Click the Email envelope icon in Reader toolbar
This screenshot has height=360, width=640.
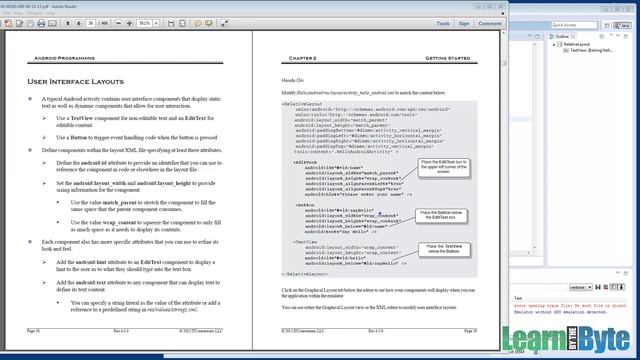pos(52,24)
